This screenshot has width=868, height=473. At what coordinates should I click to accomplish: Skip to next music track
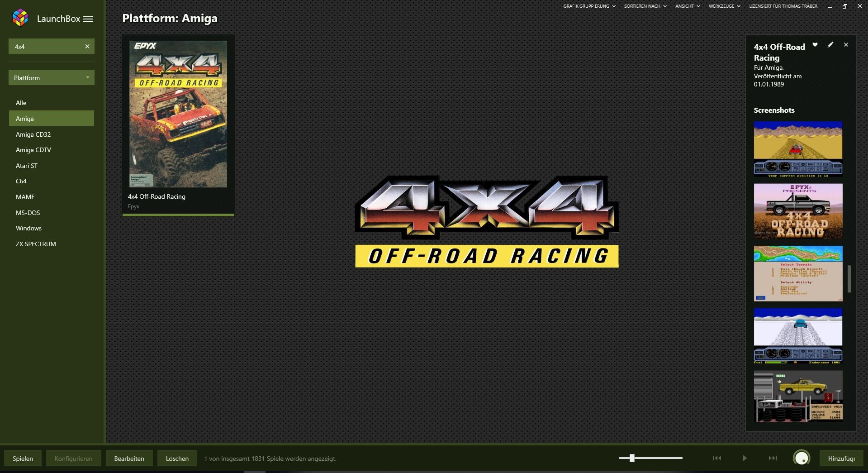tap(773, 458)
